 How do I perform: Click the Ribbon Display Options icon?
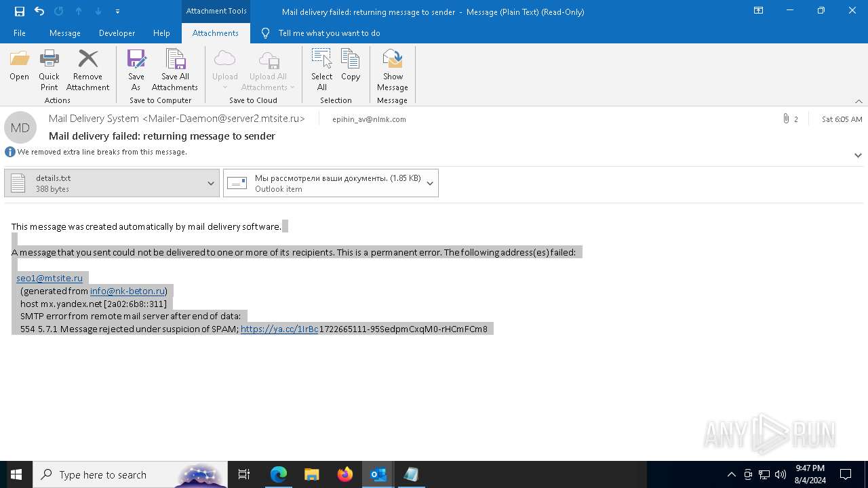[x=759, y=11]
